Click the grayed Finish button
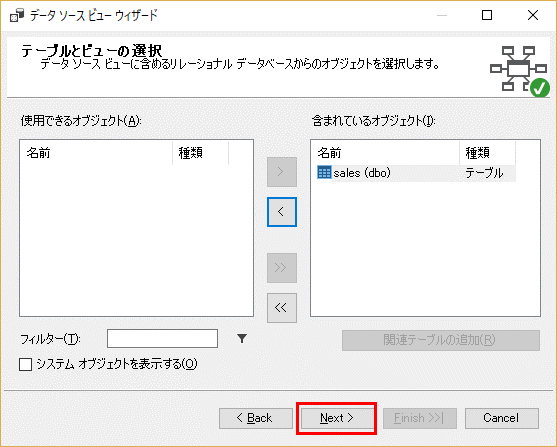Viewport: 557px width, 447px height. (420, 418)
